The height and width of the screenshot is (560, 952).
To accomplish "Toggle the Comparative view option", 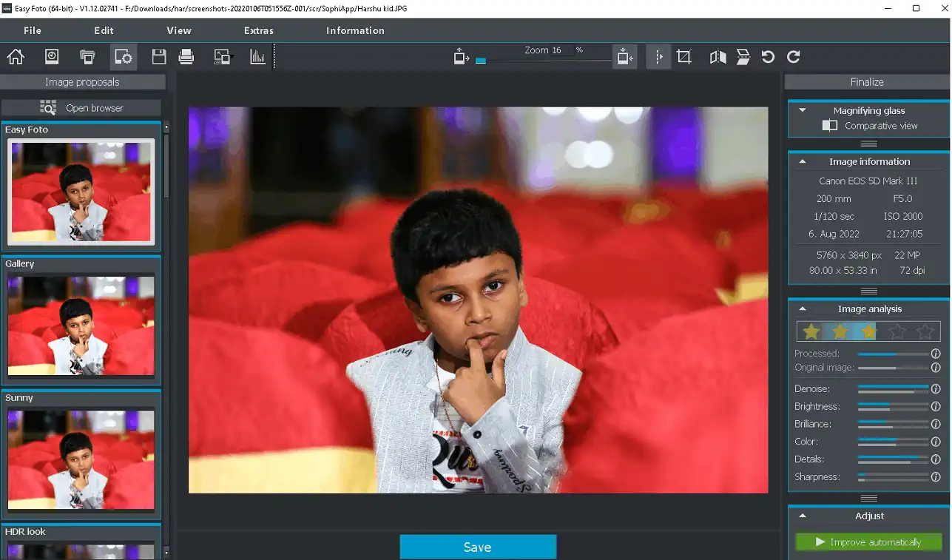I will 830,126.
